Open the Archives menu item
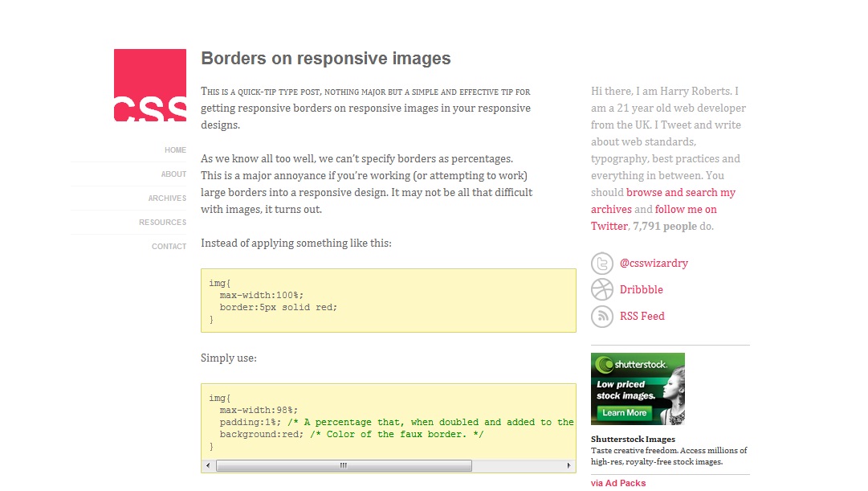Screen dimensions: 868x491 (x=167, y=198)
